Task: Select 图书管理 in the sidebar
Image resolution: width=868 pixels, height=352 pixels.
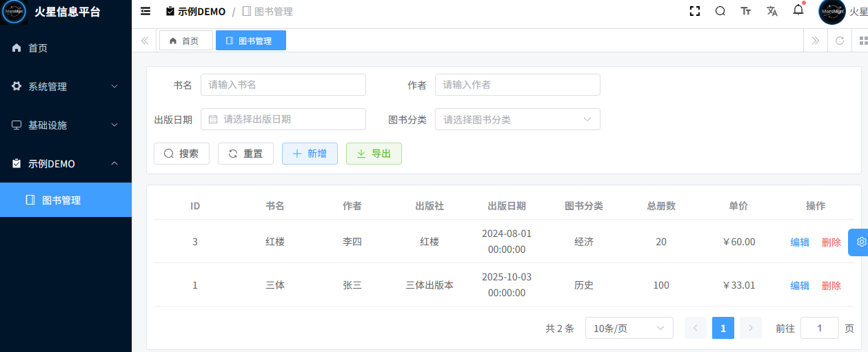Action: click(x=61, y=200)
